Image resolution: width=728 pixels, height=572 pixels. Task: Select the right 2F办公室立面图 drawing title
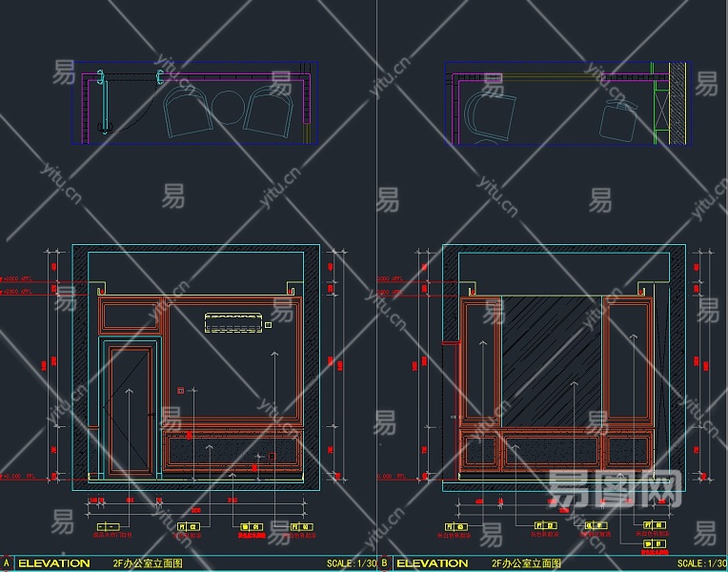click(x=526, y=563)
